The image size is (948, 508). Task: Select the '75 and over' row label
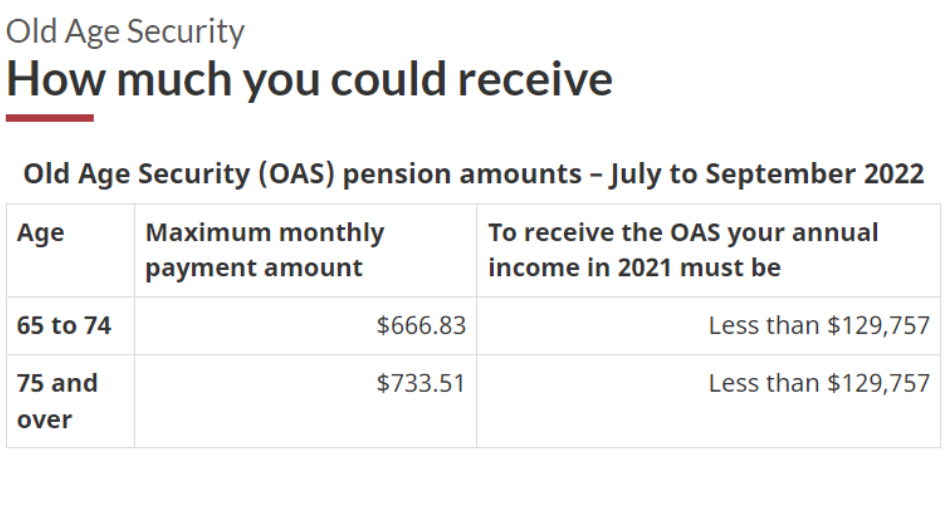pos(57,401)
